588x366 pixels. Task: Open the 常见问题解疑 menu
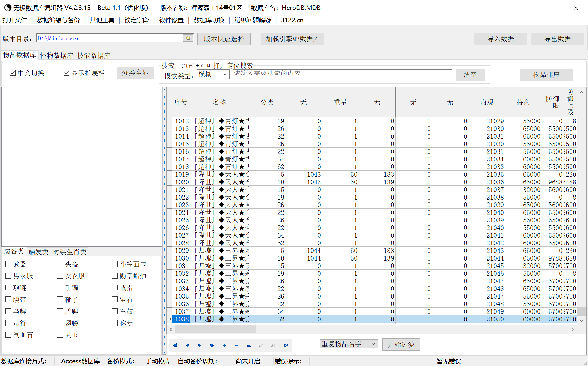tap(253, 20)
